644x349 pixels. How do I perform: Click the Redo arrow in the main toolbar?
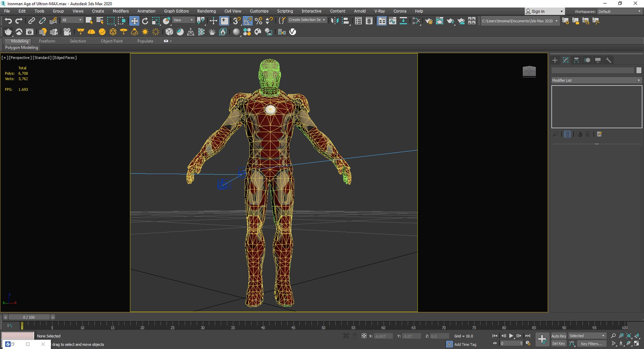coord(19,21)
